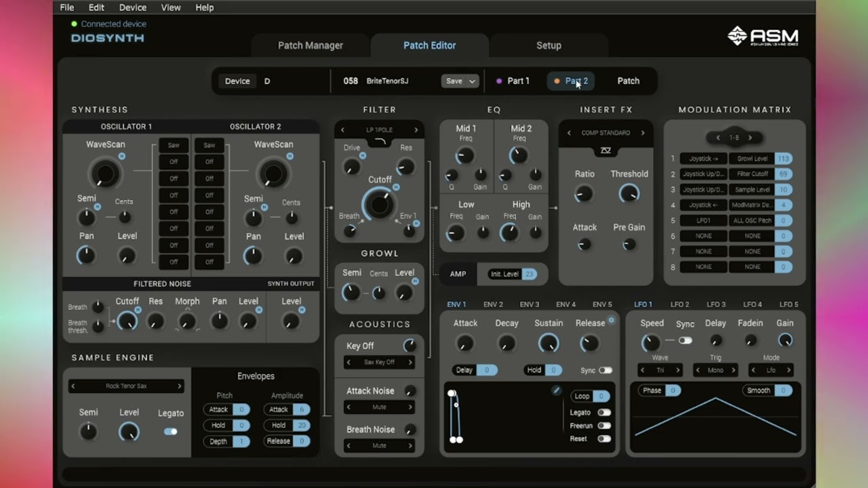This screenshot has width=868, height=488.
Task: Toggle the Legato switch in Sample Engine
Action: [x=171, y=431]
